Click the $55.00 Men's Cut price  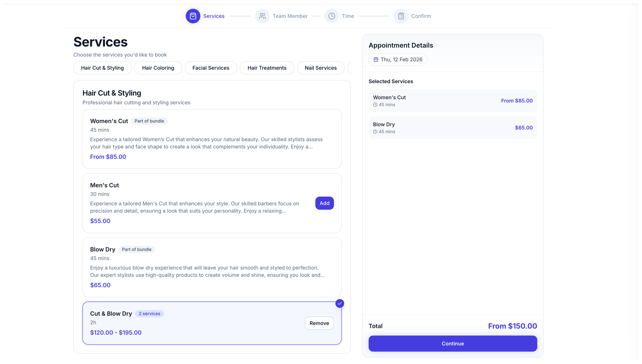coord(100,221)
